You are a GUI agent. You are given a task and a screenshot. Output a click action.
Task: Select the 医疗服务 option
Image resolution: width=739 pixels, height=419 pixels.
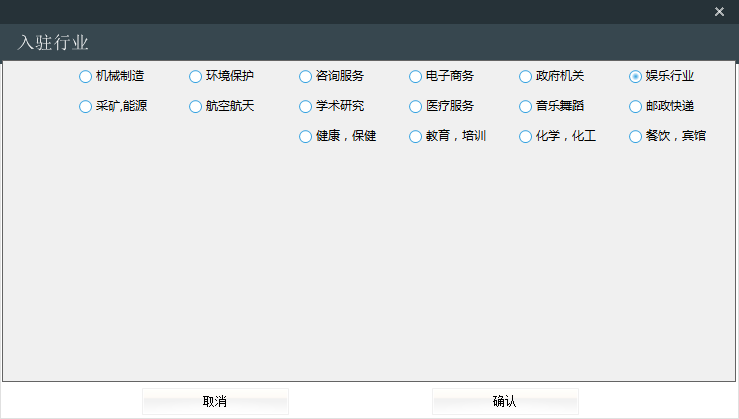coord(416,106)
